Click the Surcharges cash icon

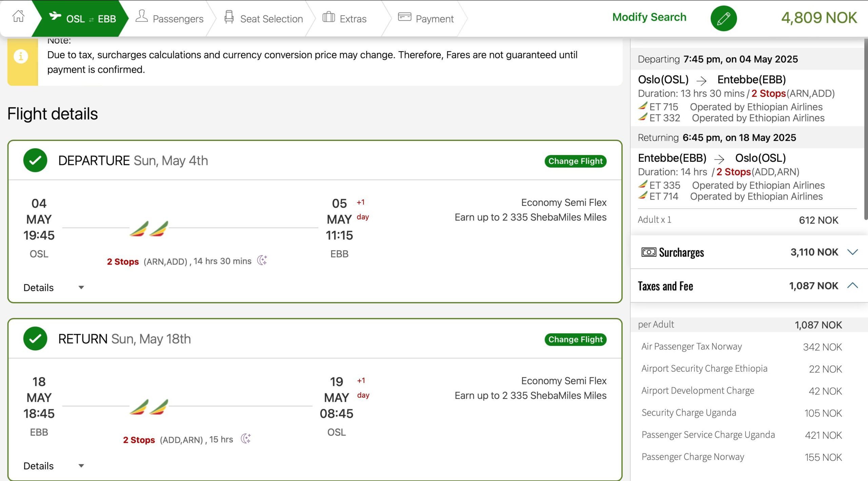[x=649, y=252]
